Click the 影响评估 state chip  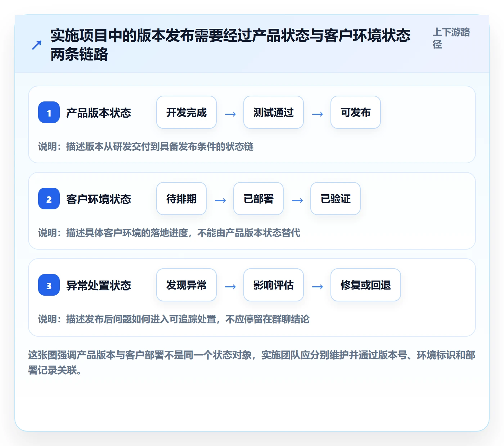(274, 285)
